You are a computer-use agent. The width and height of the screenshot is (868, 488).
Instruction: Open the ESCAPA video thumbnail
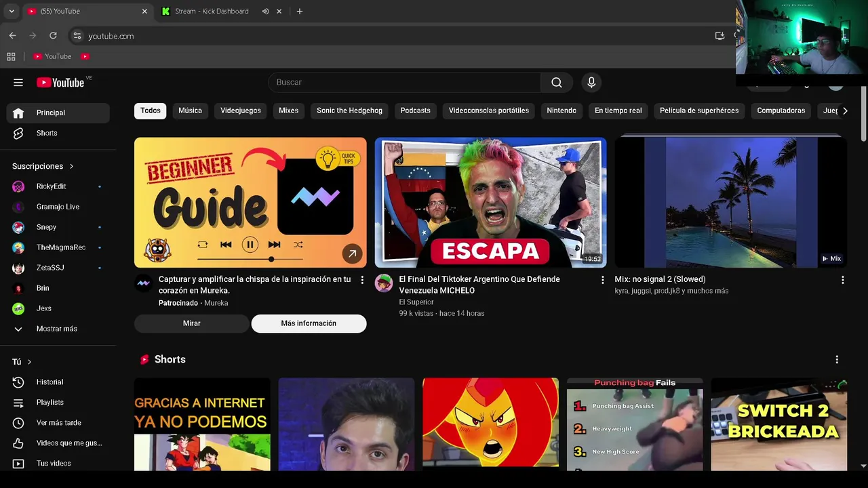(491, 203)
